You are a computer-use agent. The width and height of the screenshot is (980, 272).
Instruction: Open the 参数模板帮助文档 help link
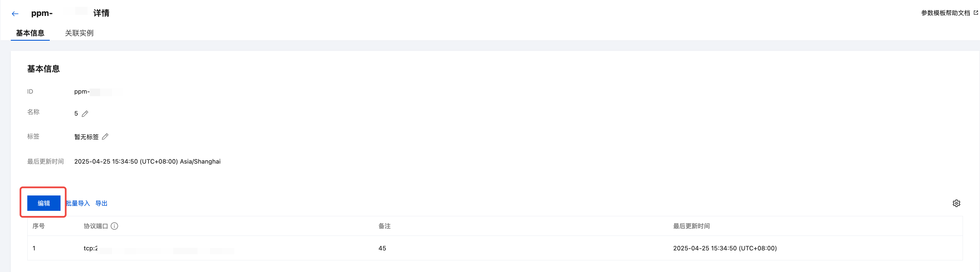click(945, 13)
